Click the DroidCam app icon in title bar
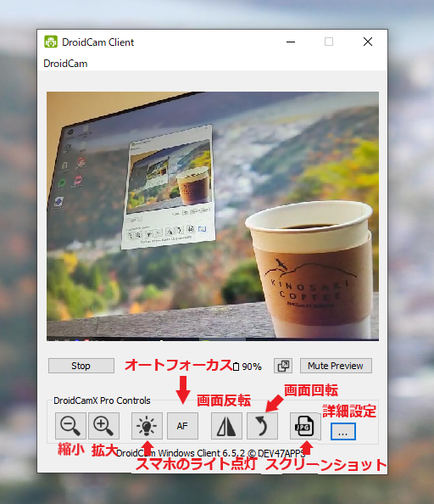Viewport: 434px width, 504px height. pyautogui.click(x=51, y=42)
